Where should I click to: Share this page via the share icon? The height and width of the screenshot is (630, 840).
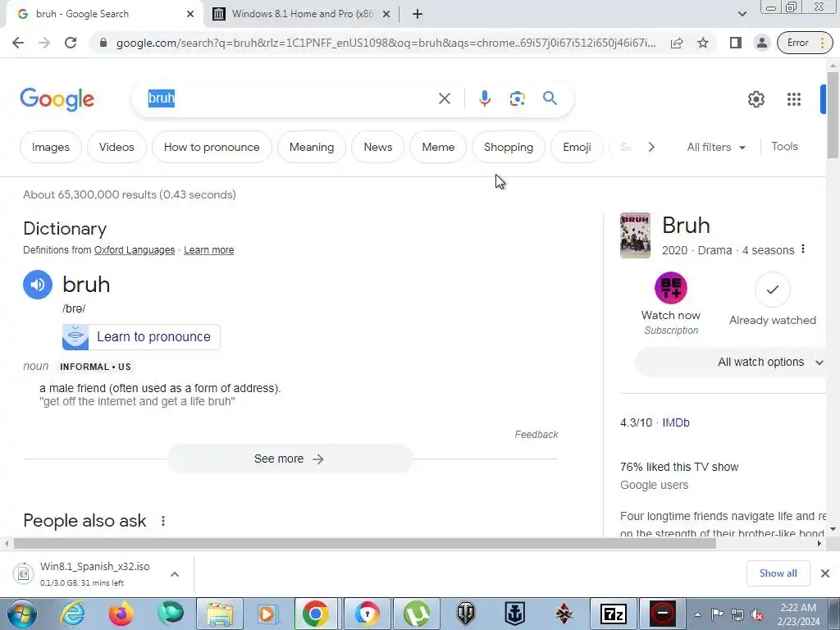(x=677, y=43)
